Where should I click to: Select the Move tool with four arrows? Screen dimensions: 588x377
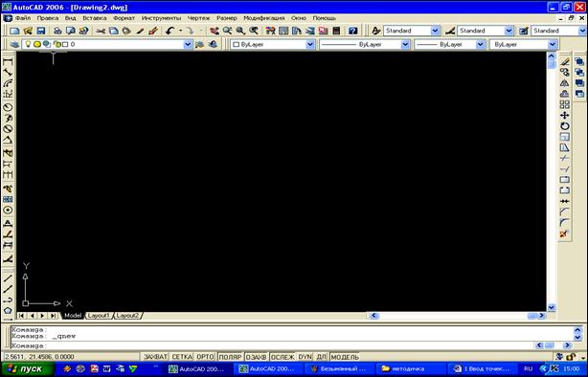pyautogui.click(x=564, y=115)
